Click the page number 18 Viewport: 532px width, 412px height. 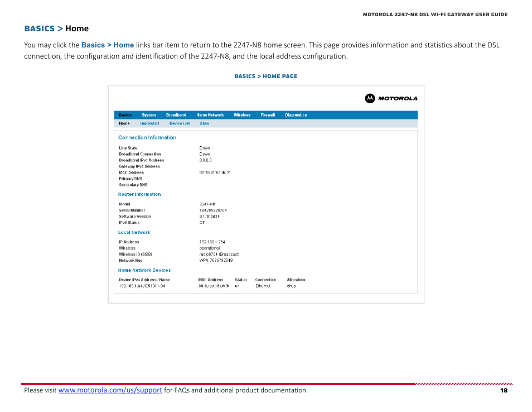coord(504,391)
